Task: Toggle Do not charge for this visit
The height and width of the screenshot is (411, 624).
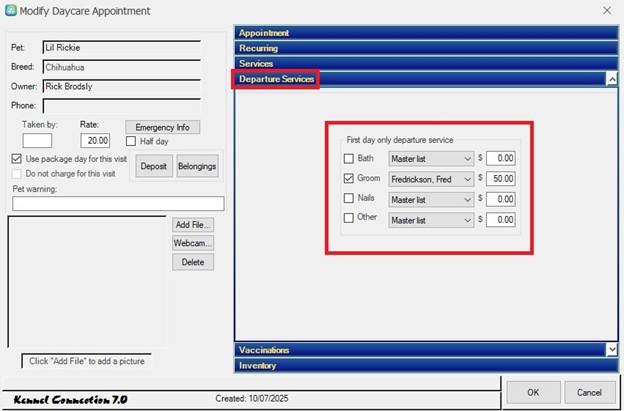Action: [16, 174]
